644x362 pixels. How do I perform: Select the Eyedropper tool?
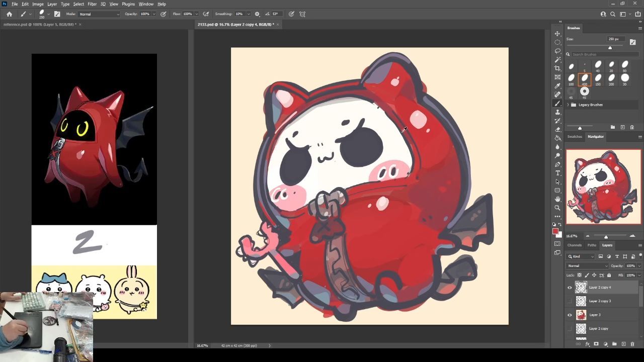click(557, 86)
